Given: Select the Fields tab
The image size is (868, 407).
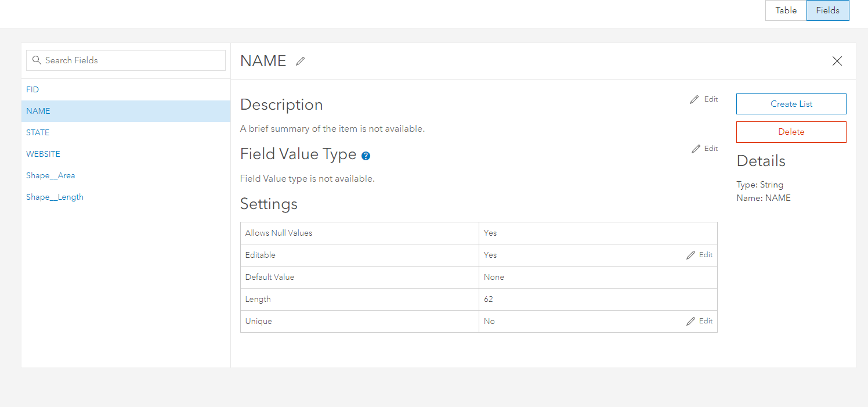Looking at the screenshot, I should 827,10.
